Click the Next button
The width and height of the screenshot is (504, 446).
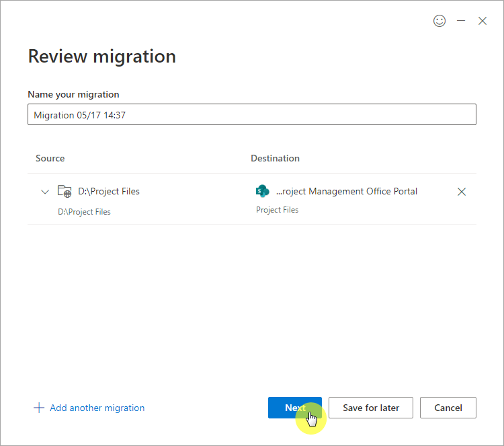pos(295,408)
